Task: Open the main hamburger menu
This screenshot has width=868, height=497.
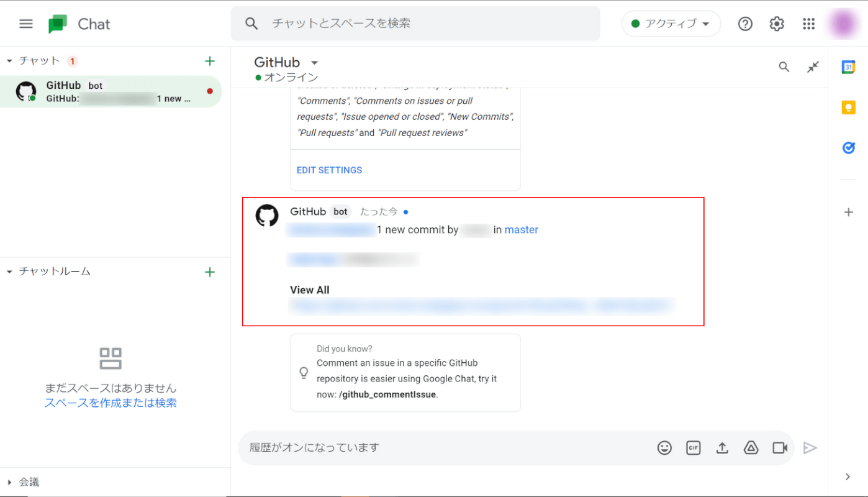Action: (x=25, y=24)
